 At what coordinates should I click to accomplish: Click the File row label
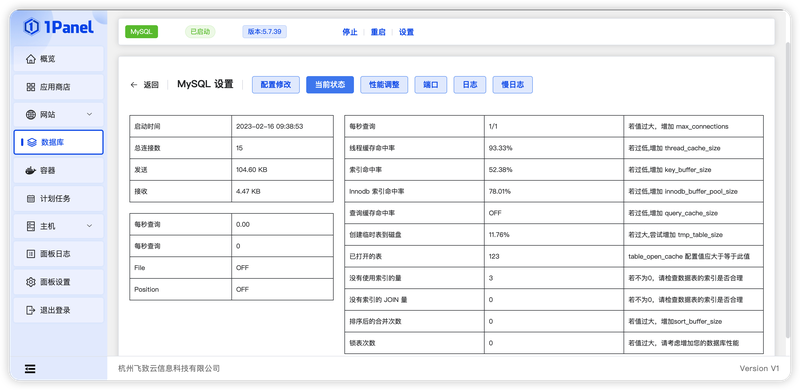pos(140,267)
